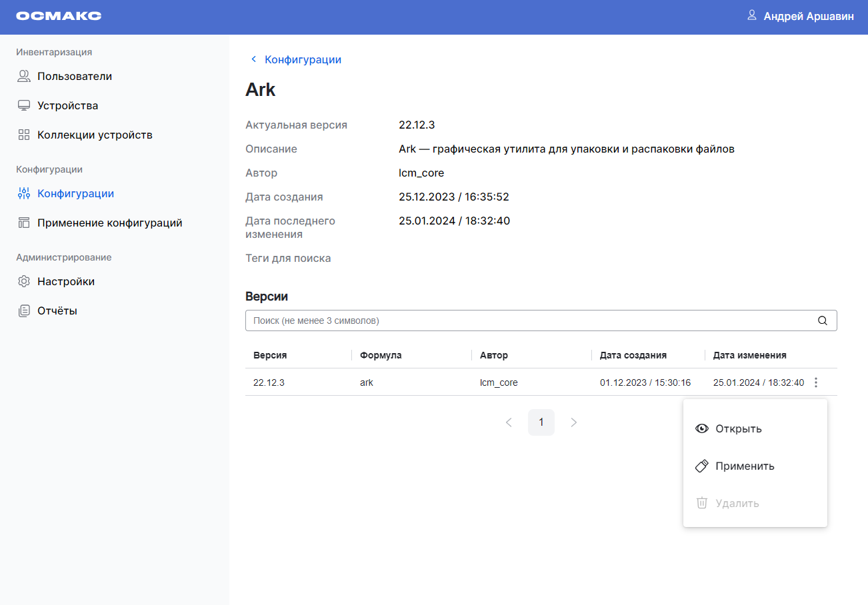
Task: Select Открыть from the context menu
Action: click(x=738, y=428)
